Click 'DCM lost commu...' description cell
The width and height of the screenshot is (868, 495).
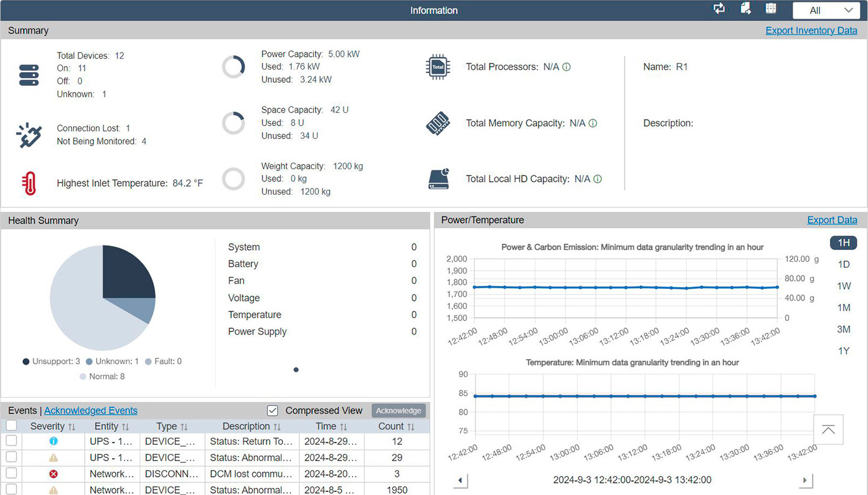pyautogui.click(x=251, y=474)
